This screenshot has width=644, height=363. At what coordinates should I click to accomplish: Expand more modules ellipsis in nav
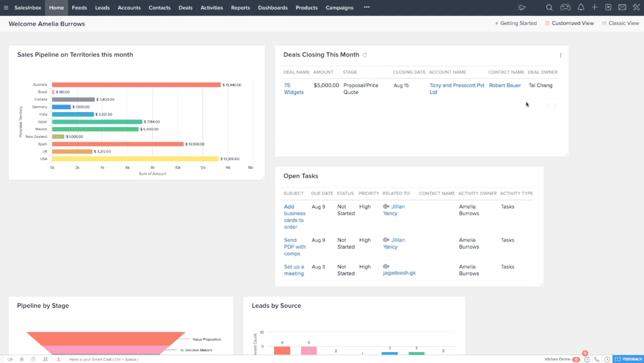(366, 7)
